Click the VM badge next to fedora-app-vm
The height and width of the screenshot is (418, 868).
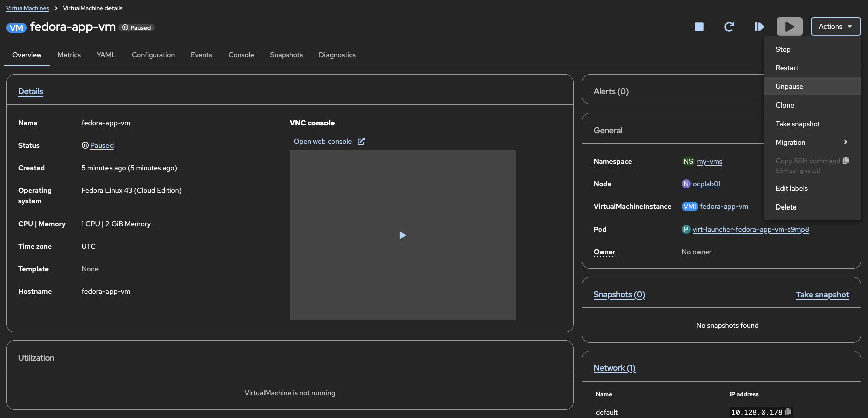16,28
